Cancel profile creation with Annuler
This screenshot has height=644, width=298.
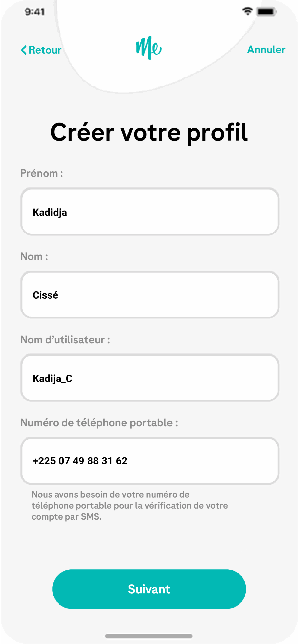(x=266, y=50)
